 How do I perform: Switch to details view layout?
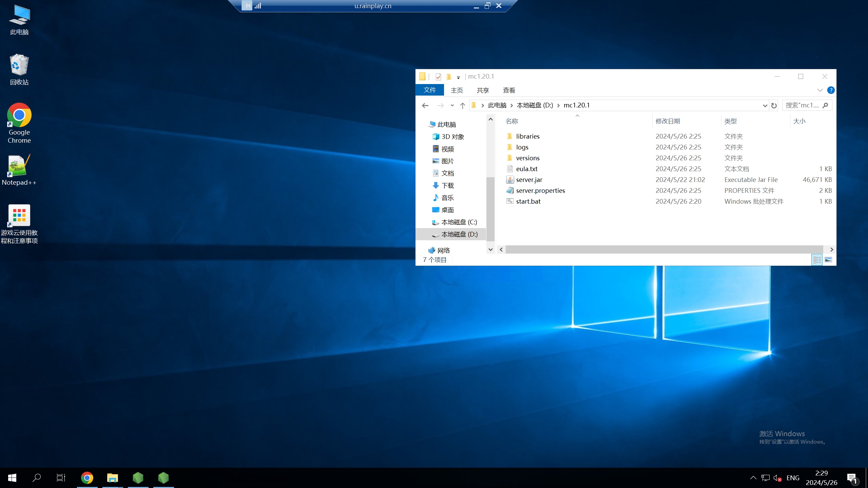pos(817,260)
